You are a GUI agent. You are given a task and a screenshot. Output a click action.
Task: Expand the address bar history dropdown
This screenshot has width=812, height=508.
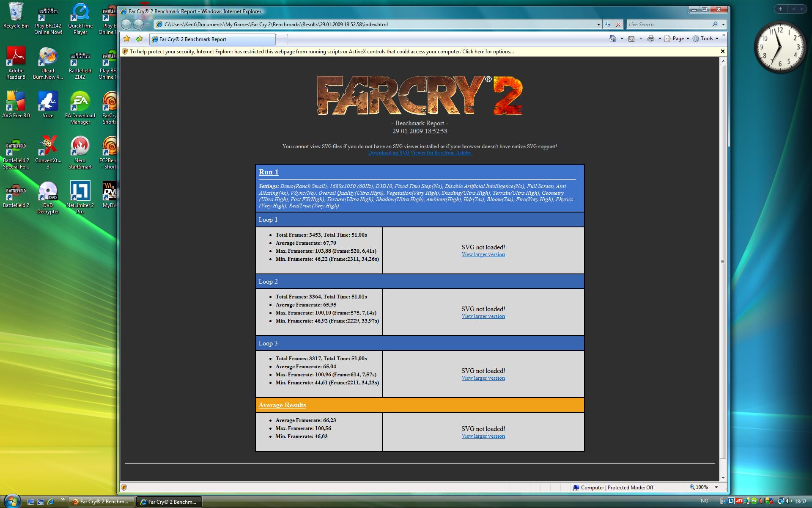(598, 24)
